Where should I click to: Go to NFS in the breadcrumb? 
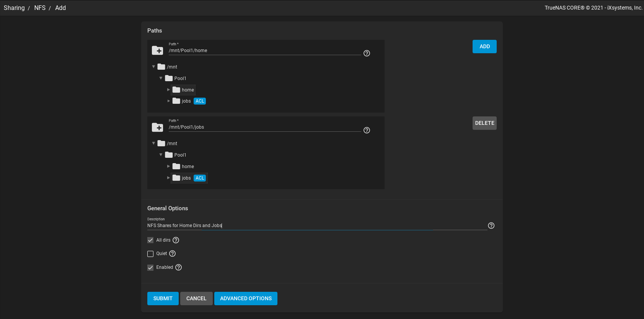point(40,8)
